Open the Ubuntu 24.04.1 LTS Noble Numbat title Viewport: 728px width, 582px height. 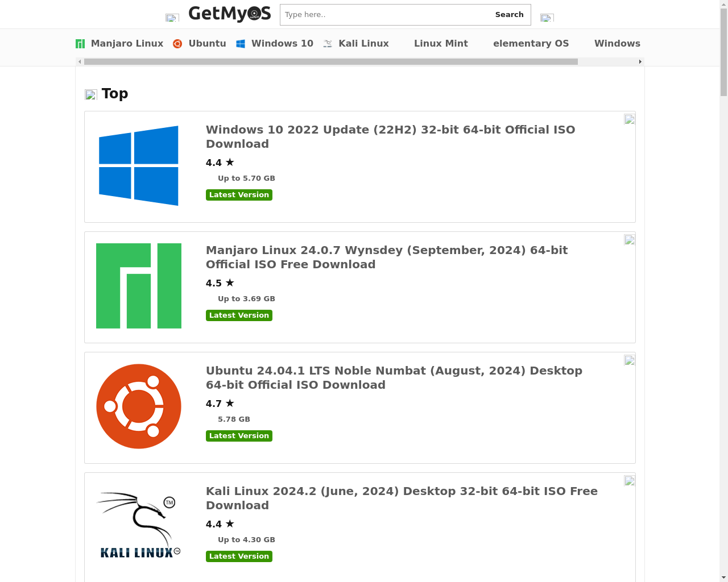[x=394, y=378]
